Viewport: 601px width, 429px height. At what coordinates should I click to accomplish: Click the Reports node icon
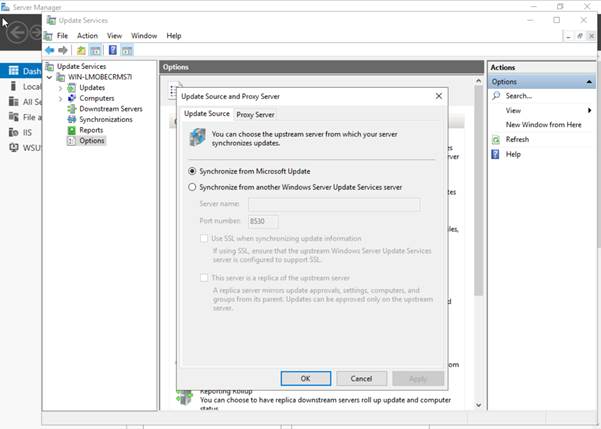pyautogui.click(x=72, y=130)
